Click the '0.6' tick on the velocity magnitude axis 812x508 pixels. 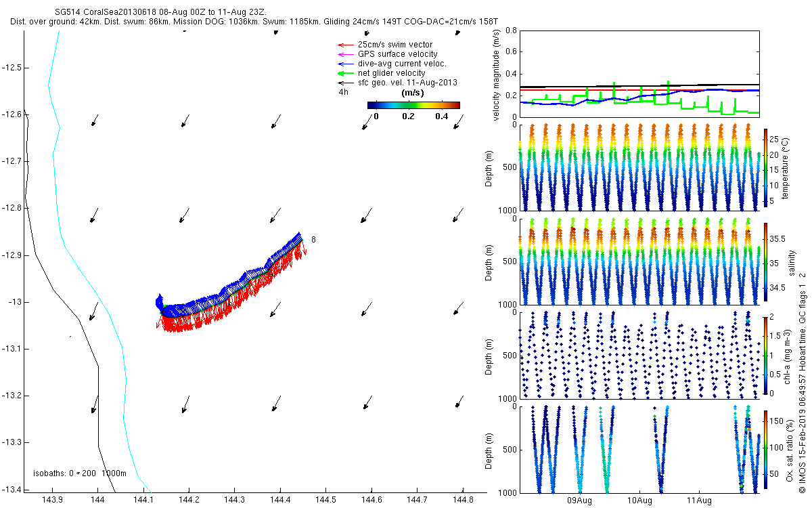pyautogui.click(x=510, y=53)
